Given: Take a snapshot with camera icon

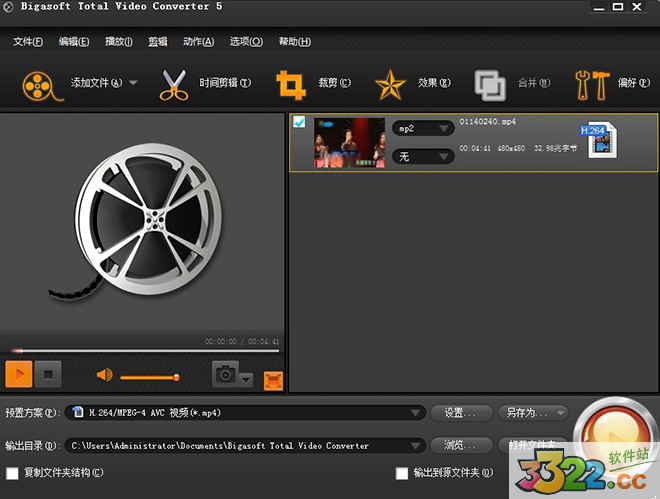Looking at the screenshot, I should pos(225,374).
